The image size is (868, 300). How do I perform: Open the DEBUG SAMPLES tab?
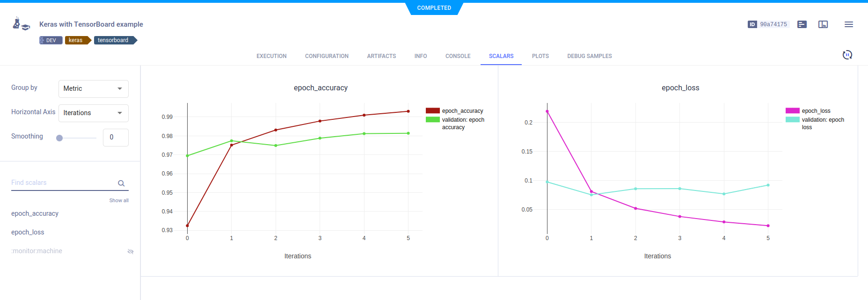pyautogui.click(x=589, y=56)
